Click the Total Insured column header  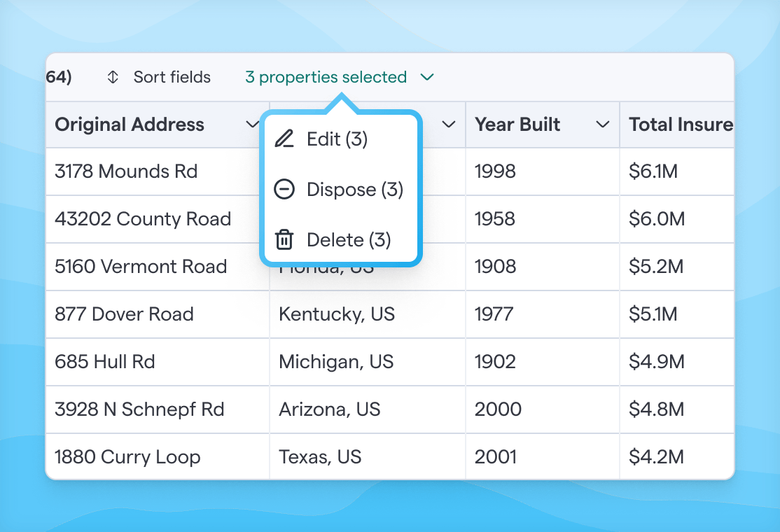(x=680, y=125)
